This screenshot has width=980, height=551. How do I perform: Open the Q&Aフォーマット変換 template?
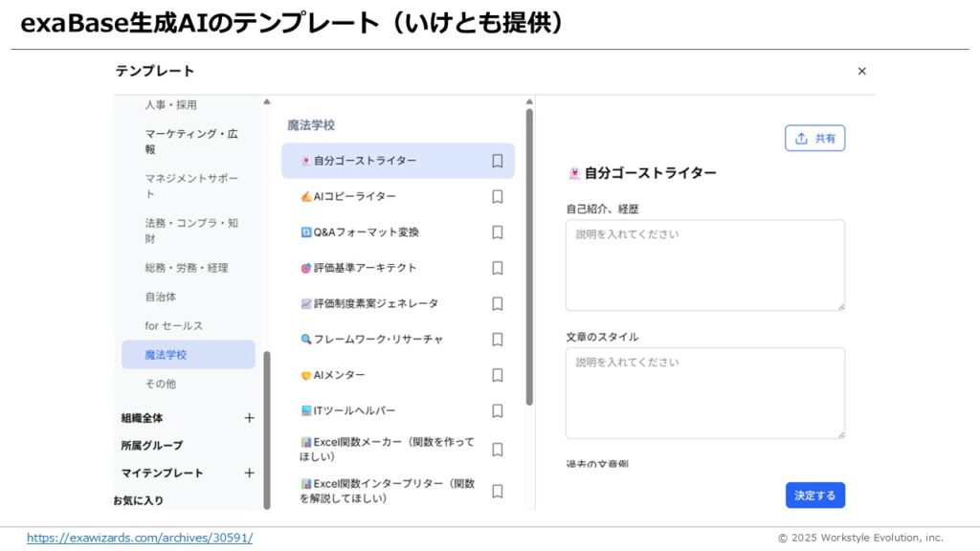click(398, 232)
